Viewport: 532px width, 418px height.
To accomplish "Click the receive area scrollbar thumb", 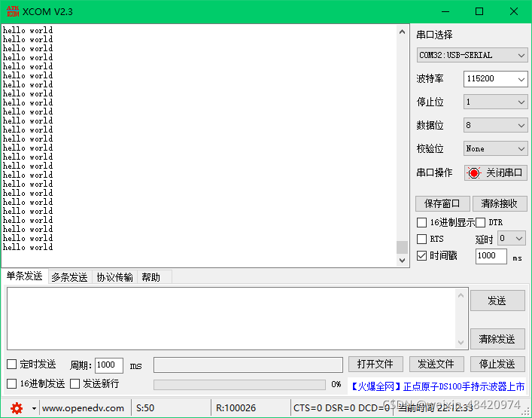I will [402, 247].
